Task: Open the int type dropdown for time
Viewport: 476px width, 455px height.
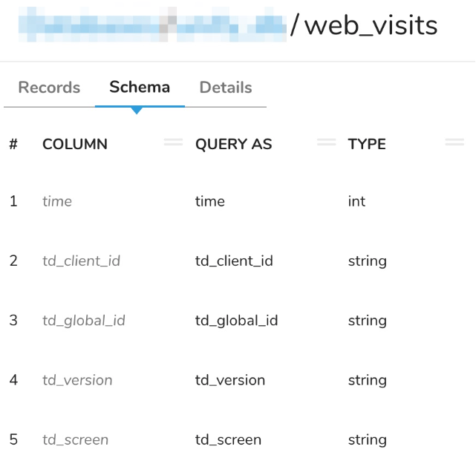Action: tap(357, 202)
